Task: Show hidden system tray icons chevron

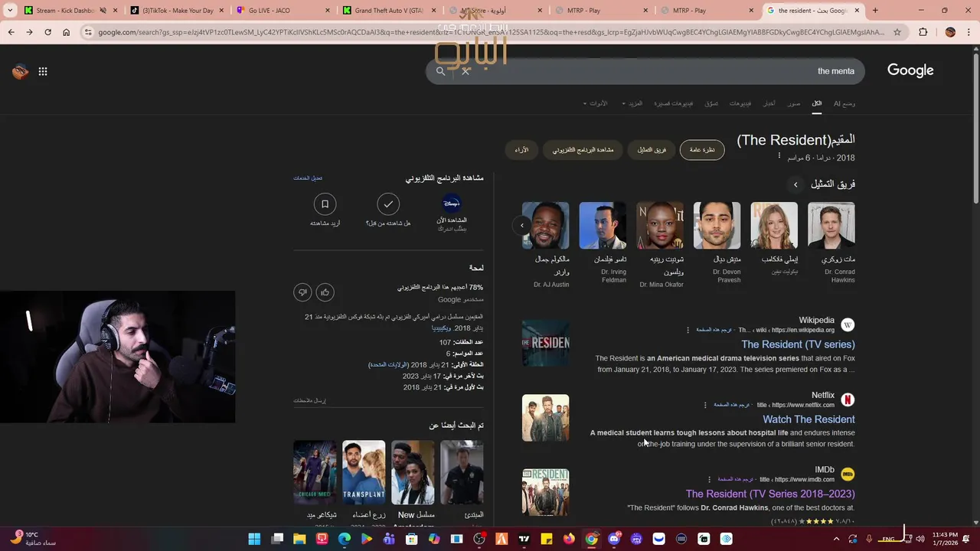Action: pos(835,539)
